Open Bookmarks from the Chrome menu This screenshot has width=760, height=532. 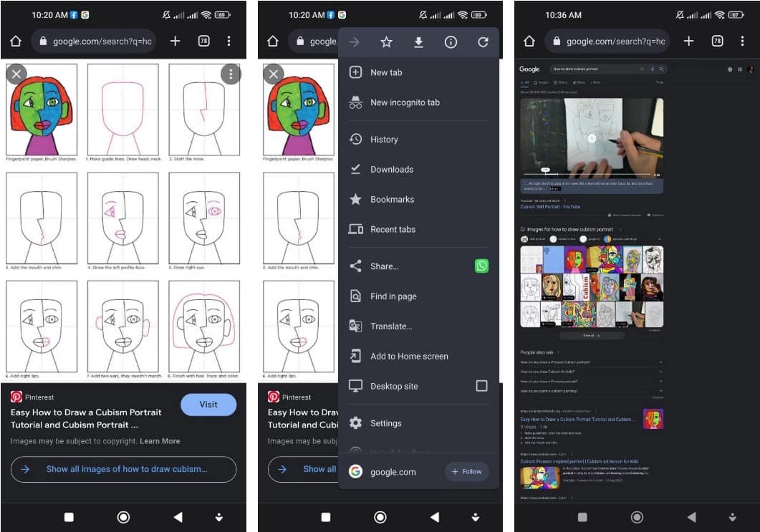419,199
